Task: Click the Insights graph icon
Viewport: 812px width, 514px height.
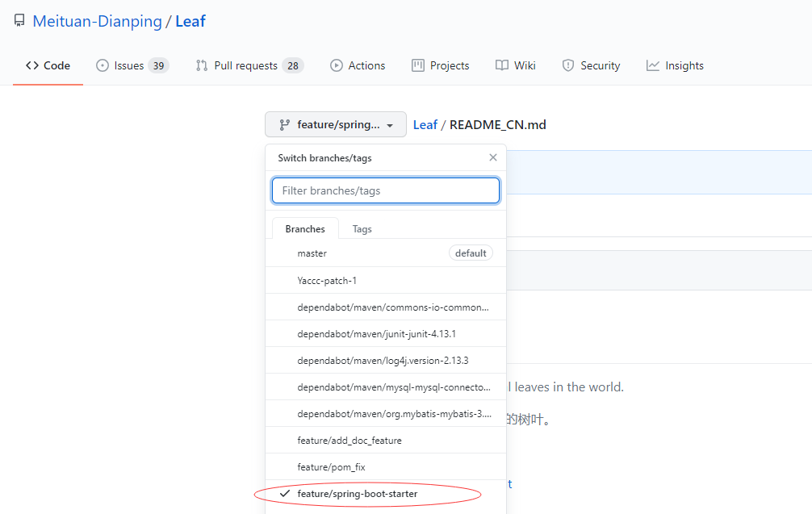Action: pyautogui.click(x=652, y=65)
